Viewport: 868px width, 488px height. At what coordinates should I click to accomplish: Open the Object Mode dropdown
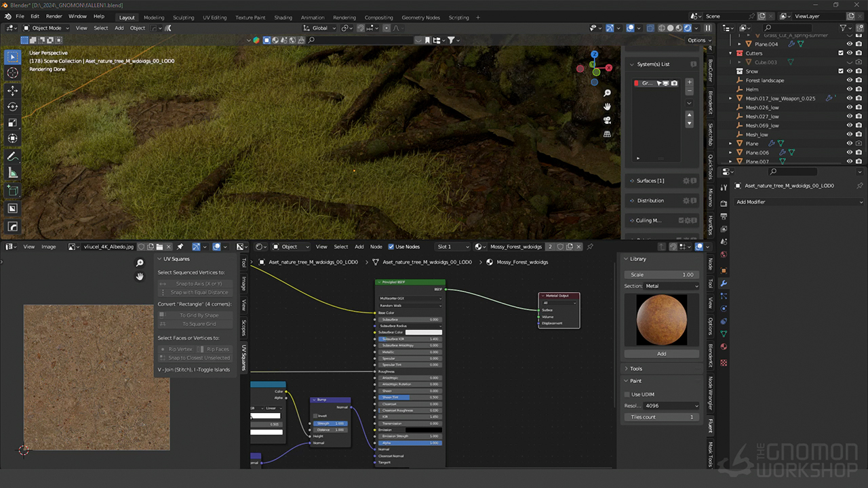[x=46, y=28]
